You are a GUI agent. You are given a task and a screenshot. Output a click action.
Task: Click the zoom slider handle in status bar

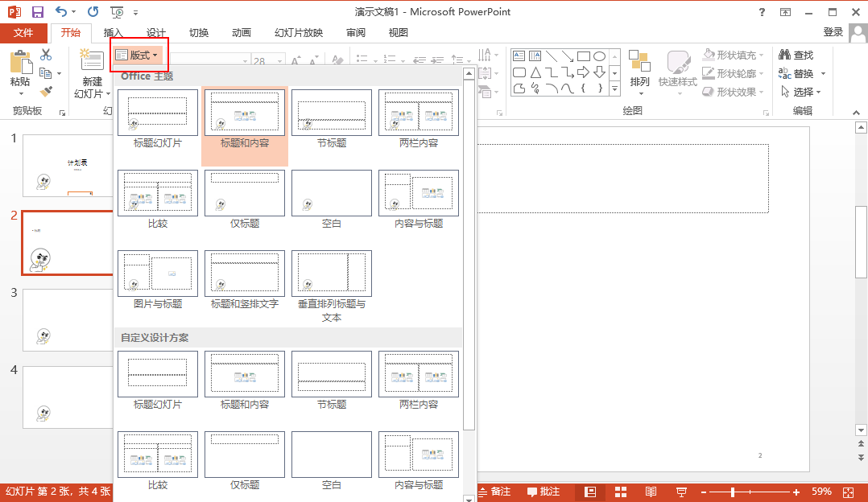(x=732, y=492)
